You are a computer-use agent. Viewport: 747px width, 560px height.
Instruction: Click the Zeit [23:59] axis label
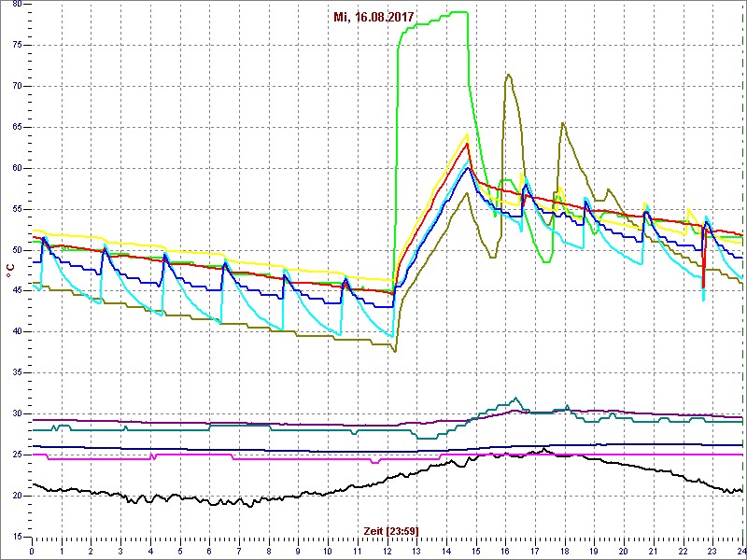pyautogui.click(x=391, y=530)
